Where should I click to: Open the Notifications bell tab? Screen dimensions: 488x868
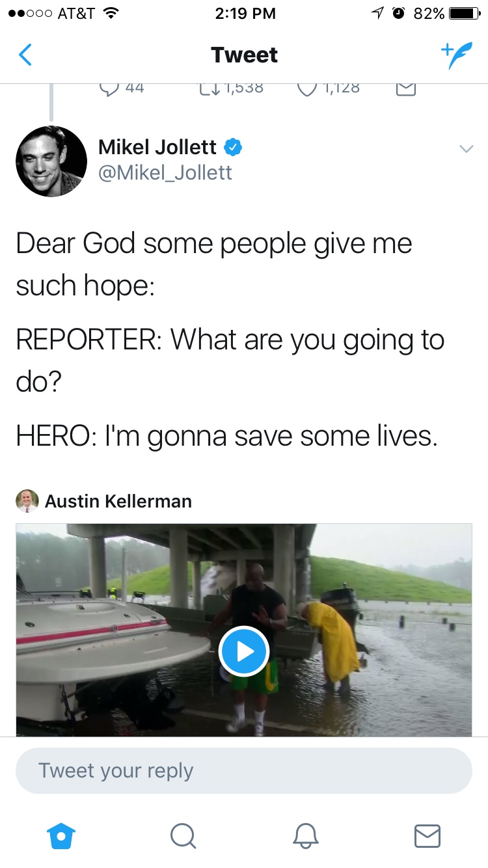(305, 835)
